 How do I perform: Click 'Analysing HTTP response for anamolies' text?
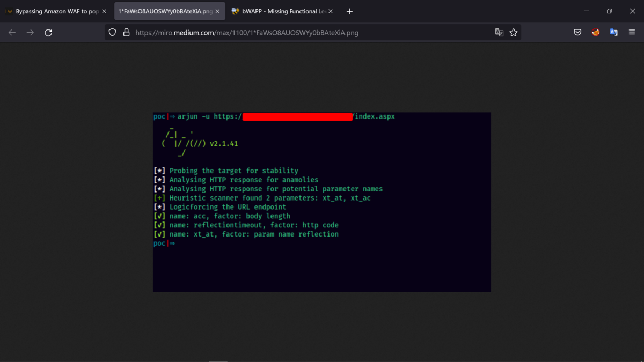pyautogui.click(x=244, y=180)
